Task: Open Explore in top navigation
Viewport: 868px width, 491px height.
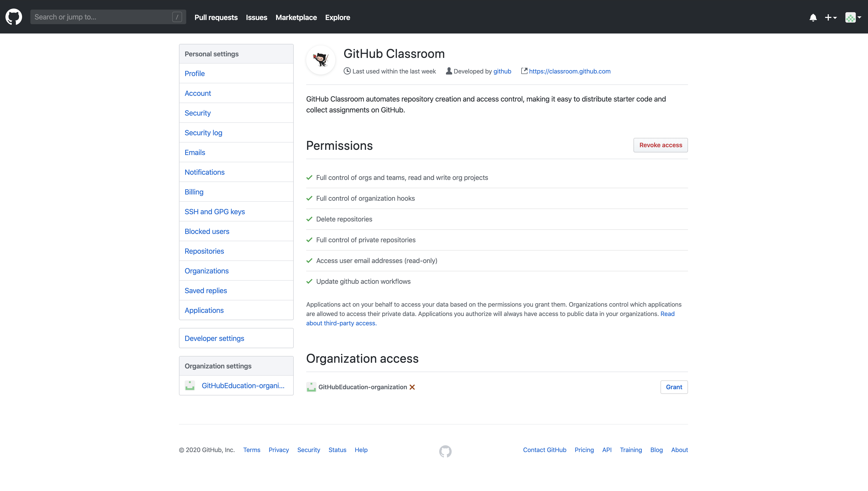Action: 338,18
